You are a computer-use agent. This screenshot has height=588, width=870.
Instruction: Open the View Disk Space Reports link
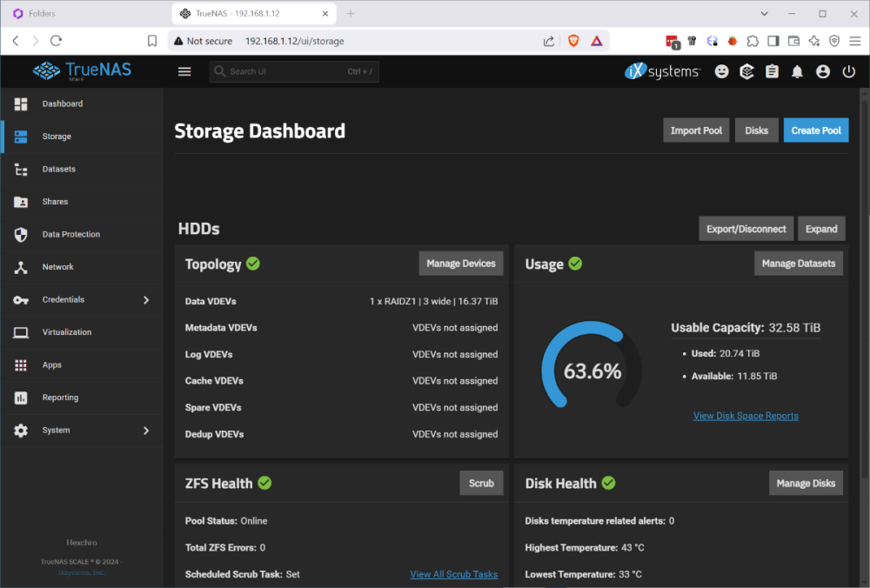[x=746, y=416]
